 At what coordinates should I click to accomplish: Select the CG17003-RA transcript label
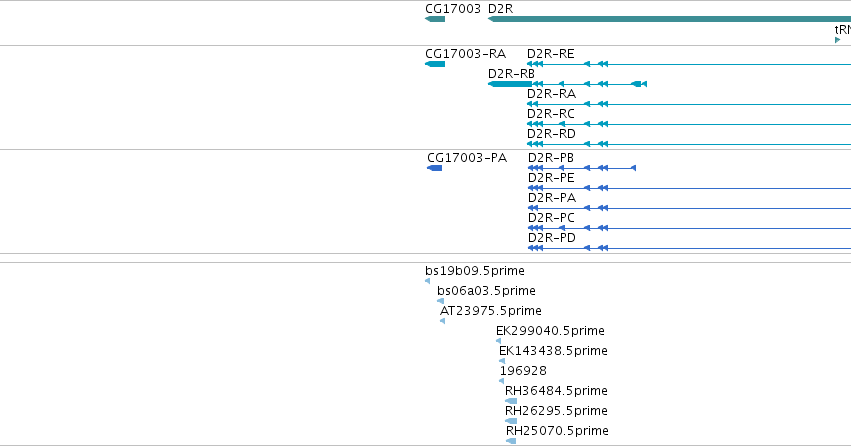click(465, 54)
